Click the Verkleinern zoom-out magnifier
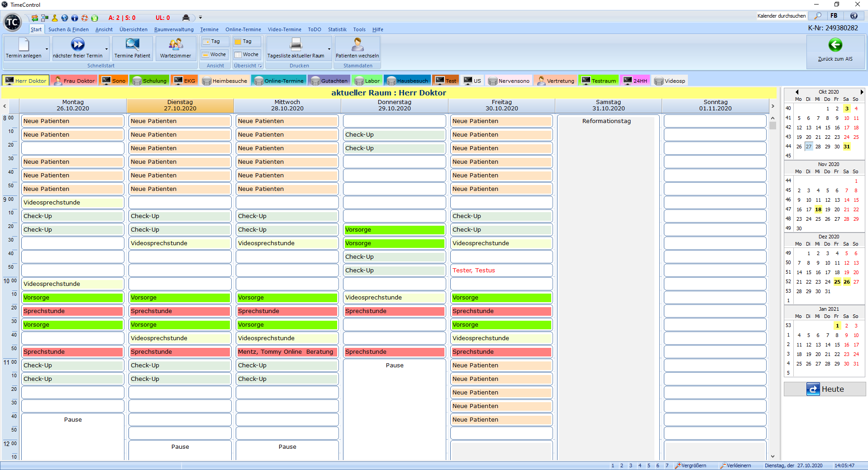This screenshot has height=470, width=868. tap(723, 465)
